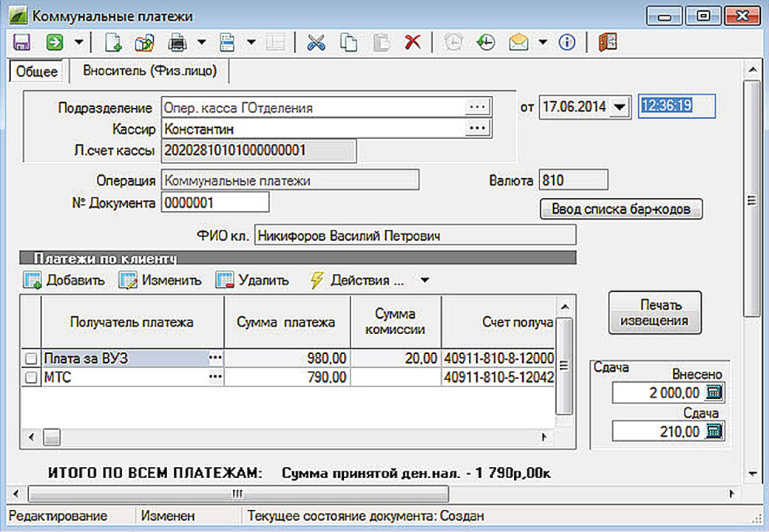769x532 pixels.
Task: Open dropdown arrow beside the printer icon
Action: [x=201, y=42]
